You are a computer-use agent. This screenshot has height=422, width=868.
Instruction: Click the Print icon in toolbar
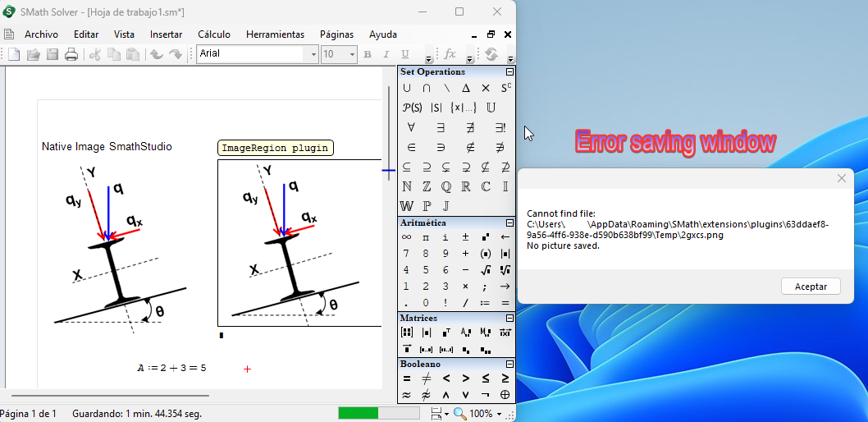71,54
